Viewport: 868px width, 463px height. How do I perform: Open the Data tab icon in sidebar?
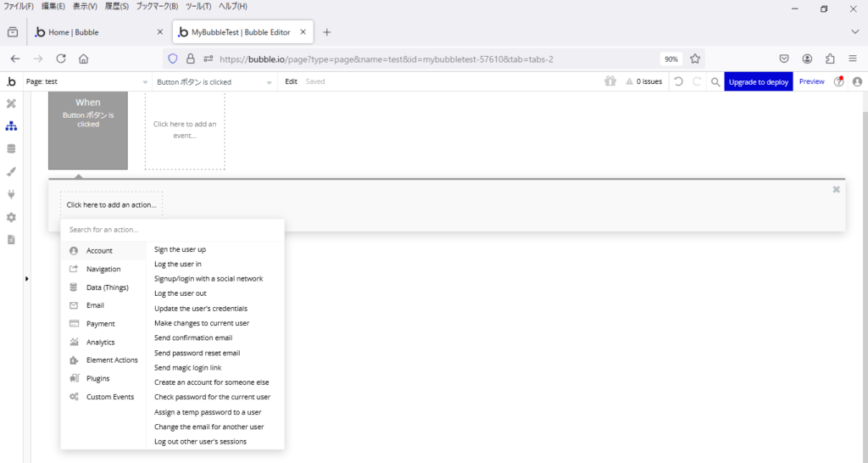click(x=11, y=149)
